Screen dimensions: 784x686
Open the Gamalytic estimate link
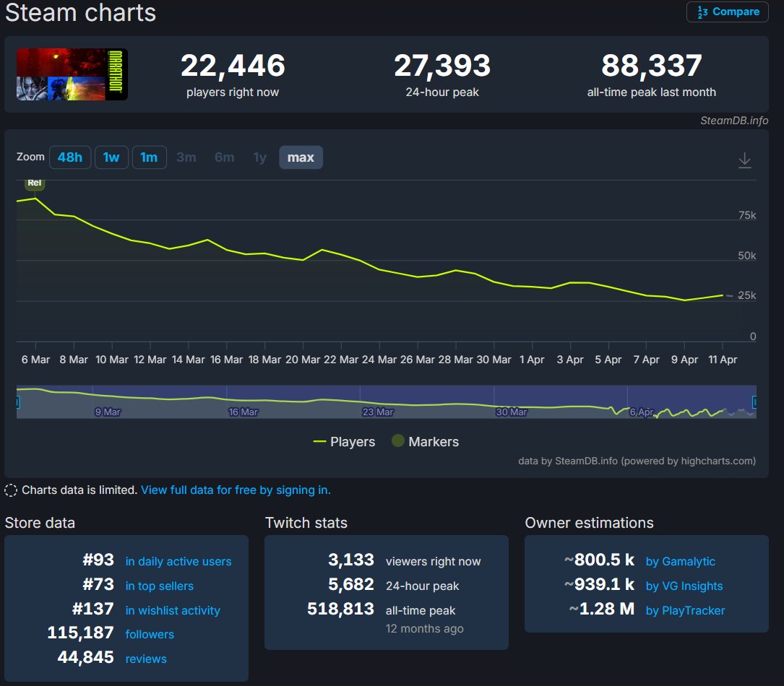point(681,562)
